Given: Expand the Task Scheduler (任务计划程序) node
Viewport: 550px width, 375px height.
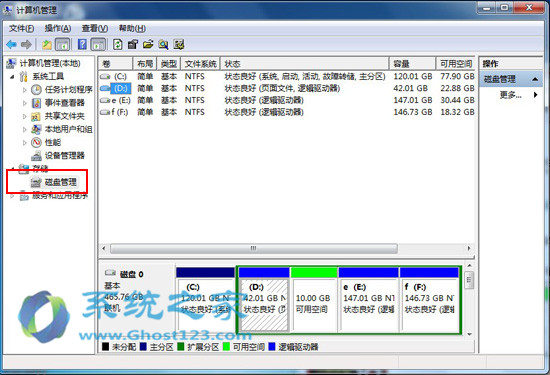Looking at the screenshot, I should [x=25, y=90].
